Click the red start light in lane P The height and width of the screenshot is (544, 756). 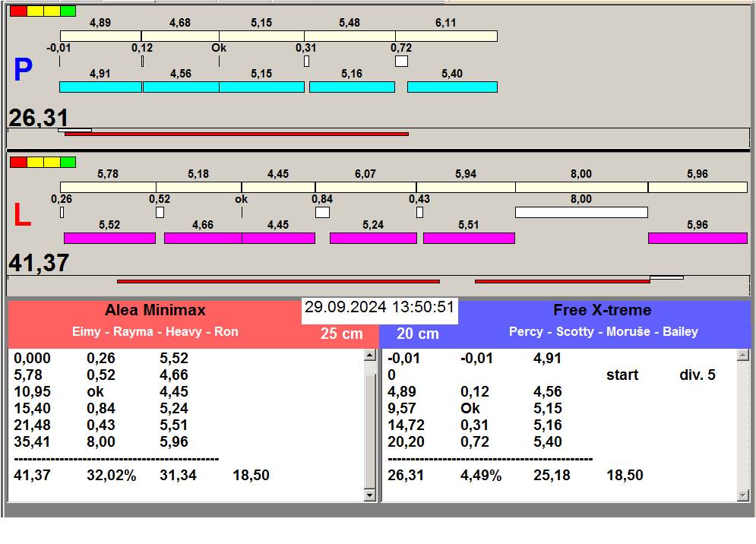coord(18,11)
